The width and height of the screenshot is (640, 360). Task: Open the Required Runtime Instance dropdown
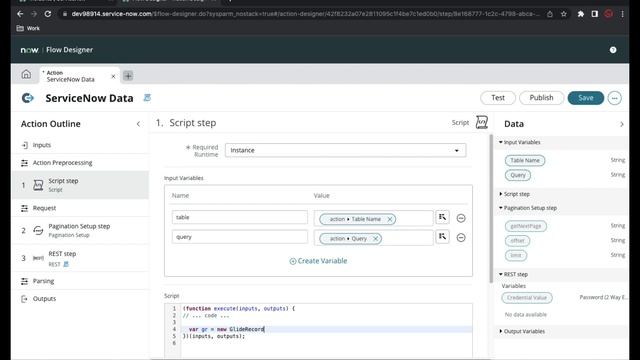click(345, 150)
